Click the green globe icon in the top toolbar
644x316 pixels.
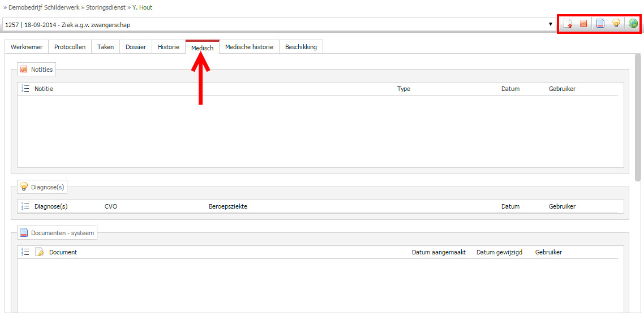point(633,24)
